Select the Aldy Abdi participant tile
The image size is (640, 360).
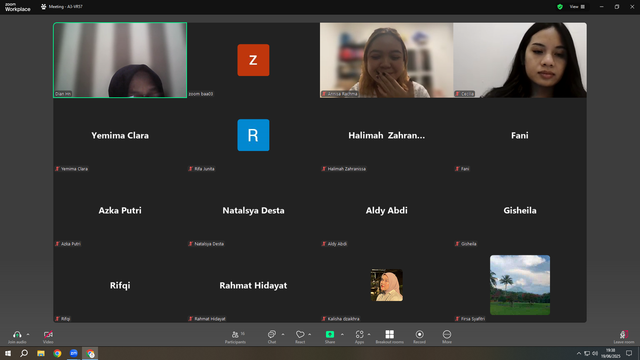coord(387,210)
